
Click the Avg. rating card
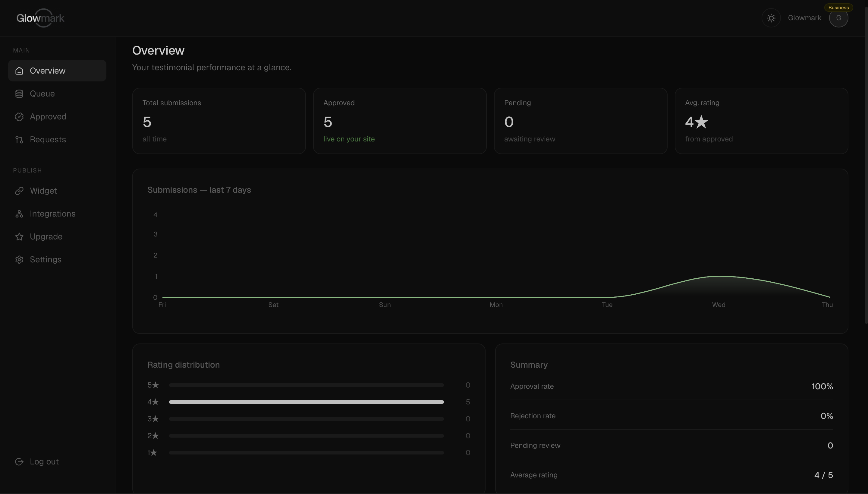click(762, 121)
